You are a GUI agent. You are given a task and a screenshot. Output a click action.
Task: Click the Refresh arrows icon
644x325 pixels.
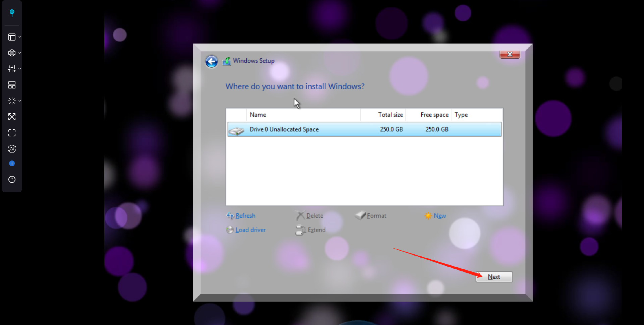pyautogui.click(x=230, y=216)
